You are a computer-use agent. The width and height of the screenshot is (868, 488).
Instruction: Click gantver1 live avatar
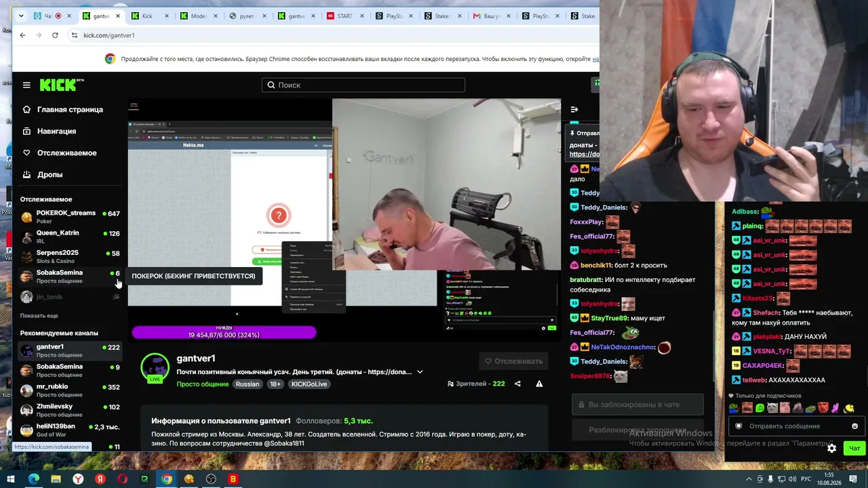click(x=155, y=367)
